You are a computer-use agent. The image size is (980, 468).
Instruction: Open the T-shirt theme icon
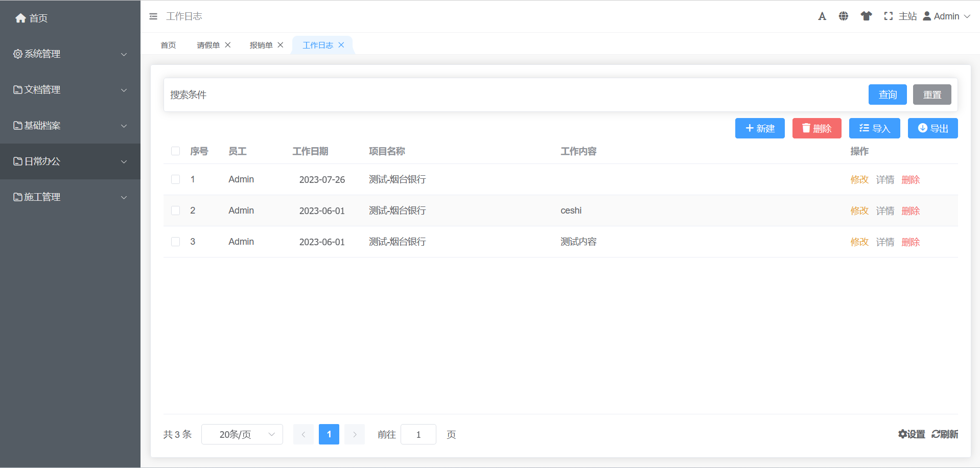coord(866,16)
